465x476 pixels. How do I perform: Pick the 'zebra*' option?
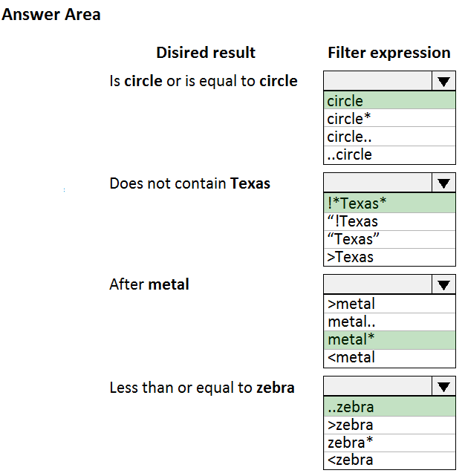389,443
